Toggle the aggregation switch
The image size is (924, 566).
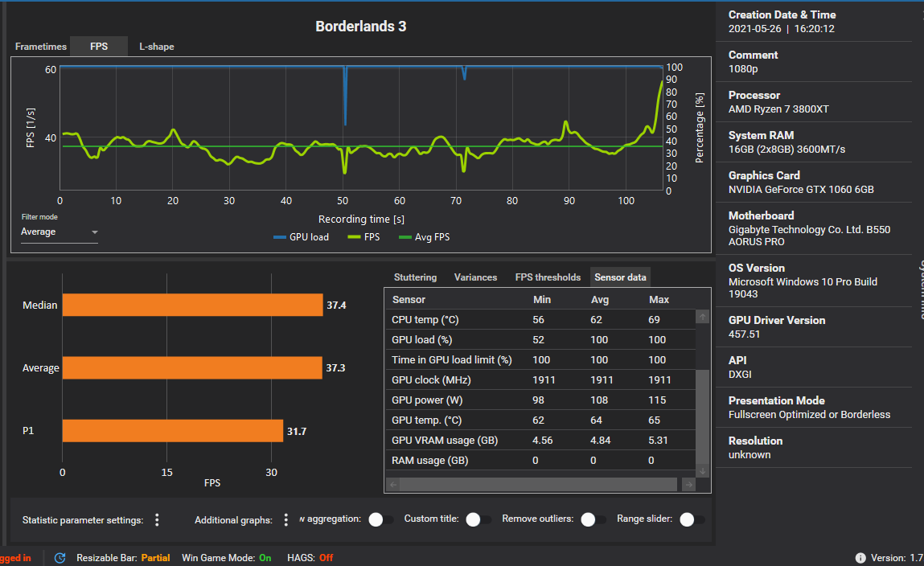coord(380,519)
